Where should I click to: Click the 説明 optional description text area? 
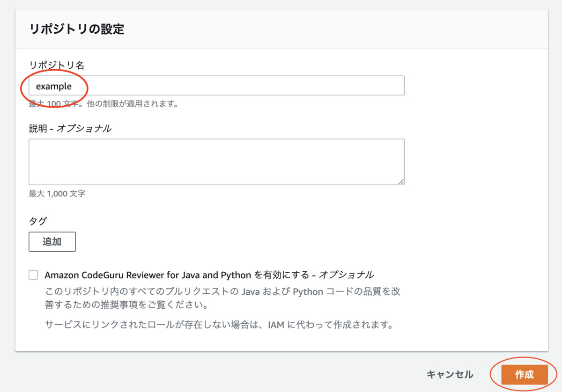coord(216,162)
